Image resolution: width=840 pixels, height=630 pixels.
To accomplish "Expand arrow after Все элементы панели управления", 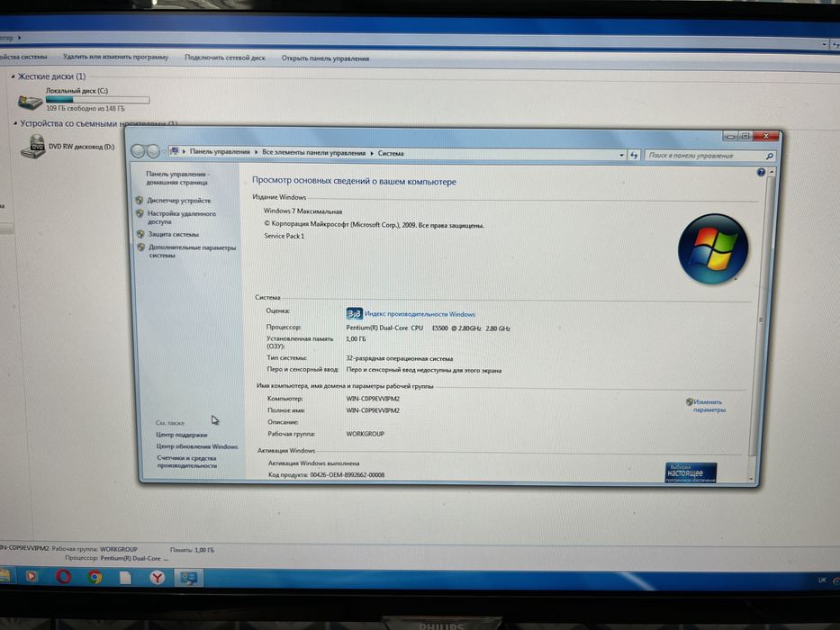I will 372,153.
